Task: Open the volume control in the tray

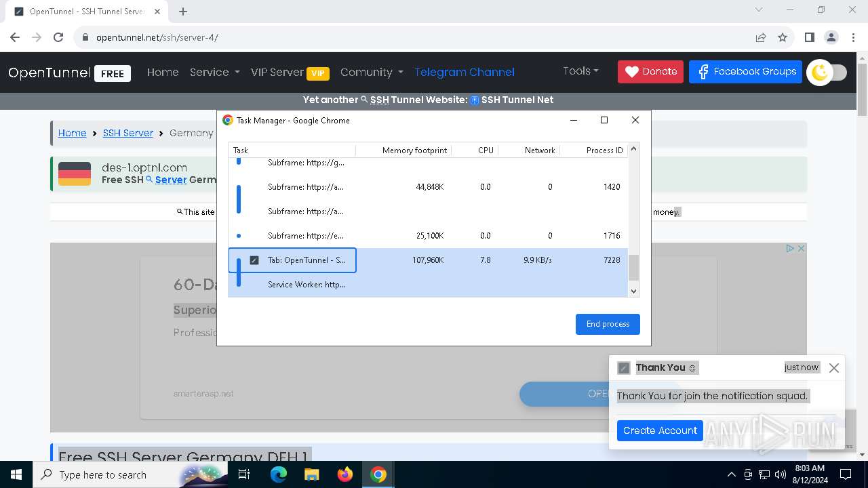Action: (x=781, y=474)
